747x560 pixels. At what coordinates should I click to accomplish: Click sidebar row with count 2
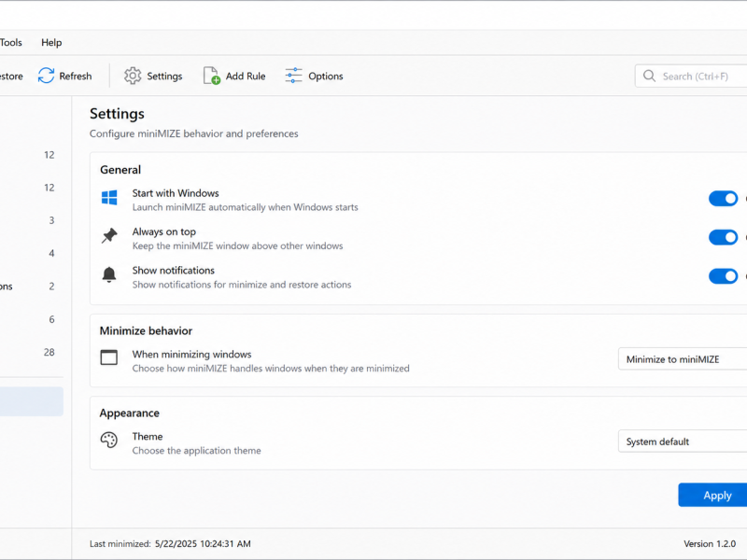point(32,287)
